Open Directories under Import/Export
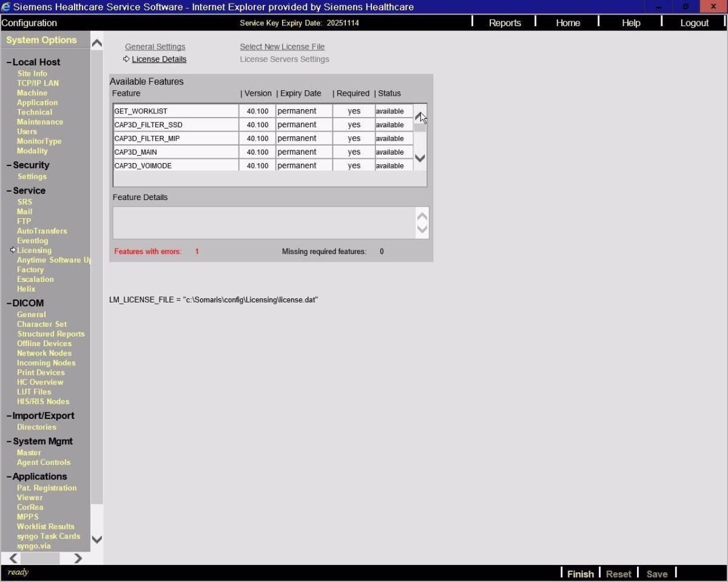This screenshot has height=582, width=728. point(36,427)
